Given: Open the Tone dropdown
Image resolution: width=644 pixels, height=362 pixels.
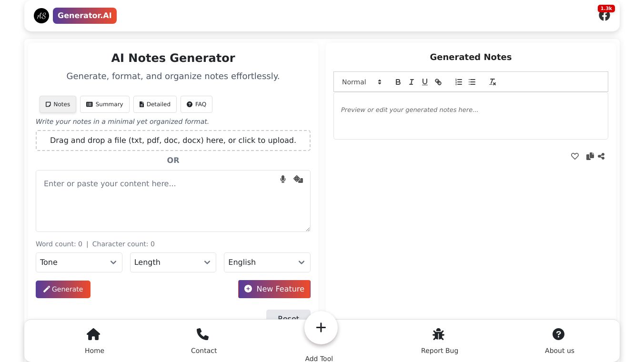Looking at the screenshot, I should (79, 262).
